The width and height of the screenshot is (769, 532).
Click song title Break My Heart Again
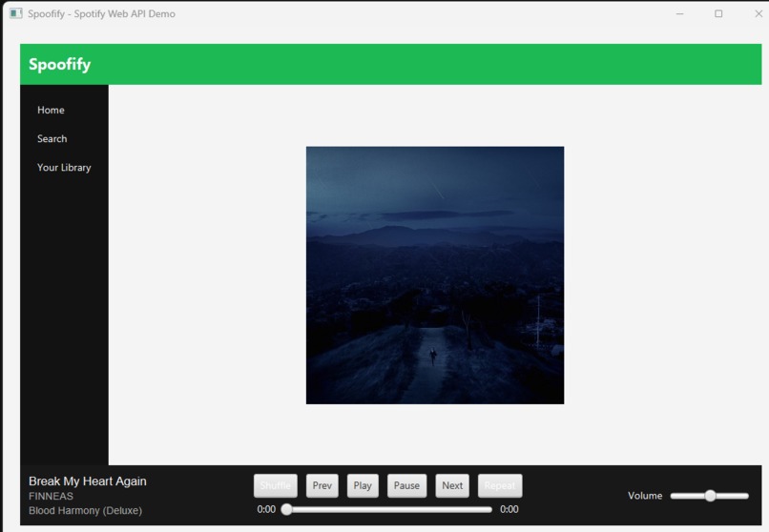click(87, 481)
